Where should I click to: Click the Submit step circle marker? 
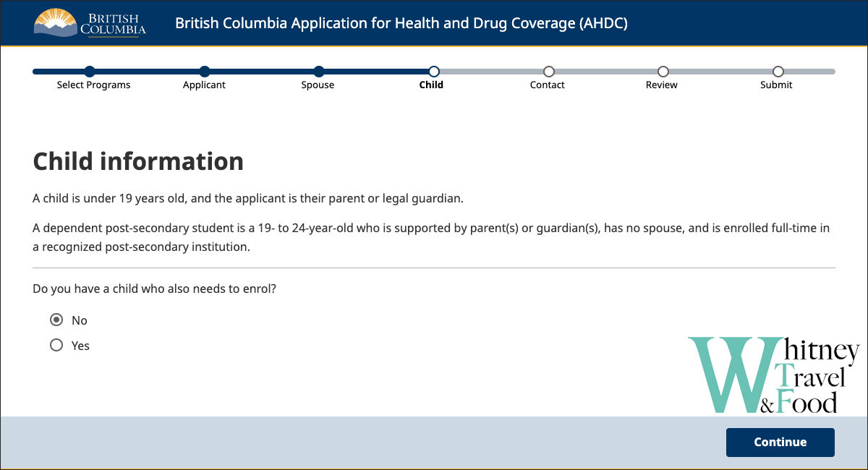pyautogui.click(x=778, y=72)
